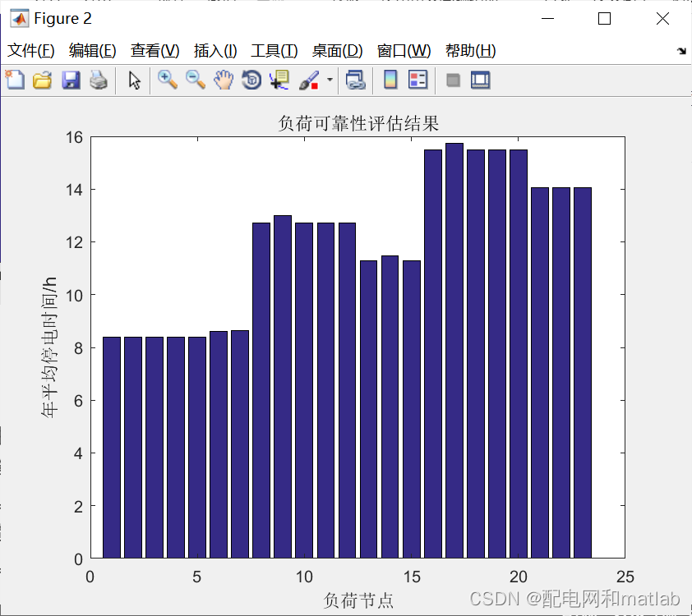
Task: Open the 编辑(E) menu
Action: (92, 51)
